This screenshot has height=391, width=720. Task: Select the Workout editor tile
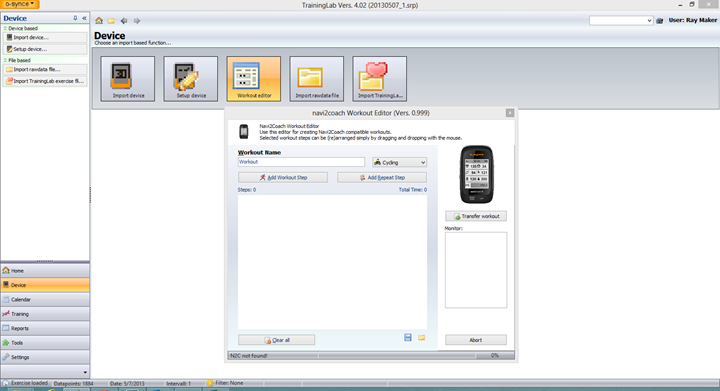point(253,79)
